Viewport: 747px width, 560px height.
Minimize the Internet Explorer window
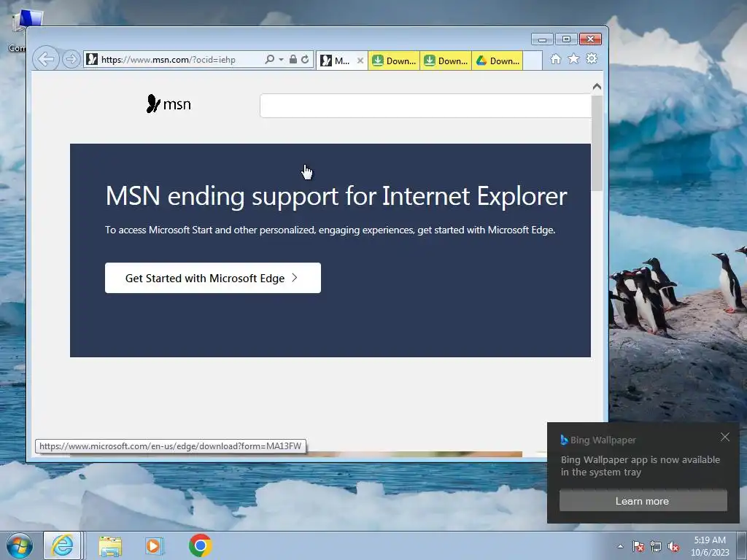click(542, 39)
